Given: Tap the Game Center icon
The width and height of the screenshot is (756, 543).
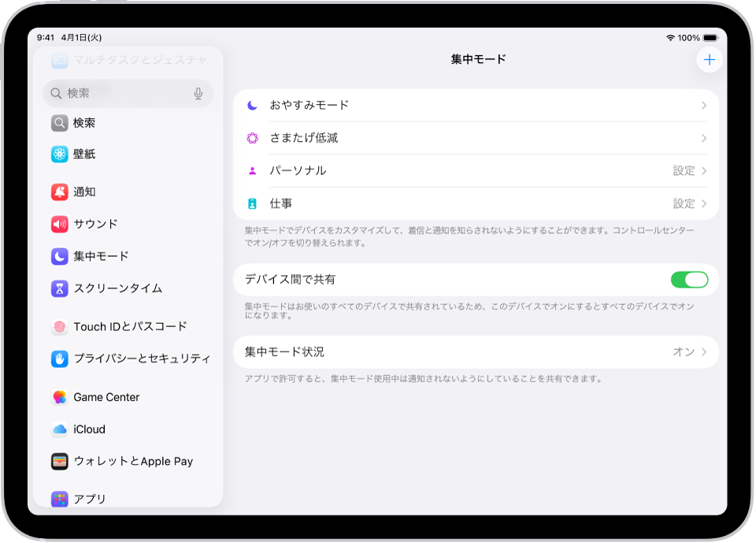Looking at the screenshot, I should (x=59, y=396).
